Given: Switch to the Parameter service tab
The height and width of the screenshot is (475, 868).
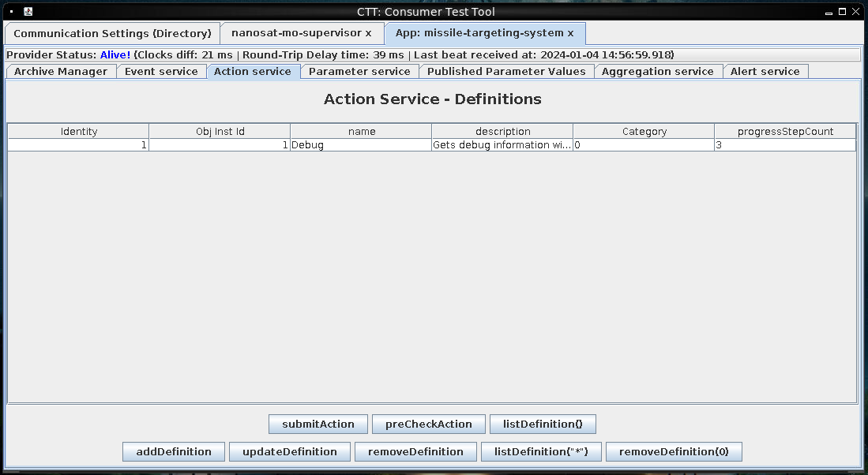Looking at the screenshot, I should click(x=359, y=71).
